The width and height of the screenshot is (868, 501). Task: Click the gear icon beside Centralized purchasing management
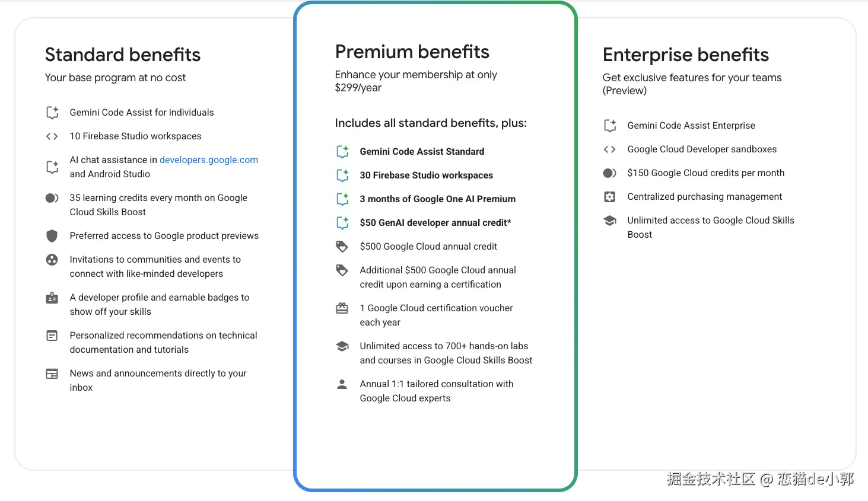tap(609, 197)
